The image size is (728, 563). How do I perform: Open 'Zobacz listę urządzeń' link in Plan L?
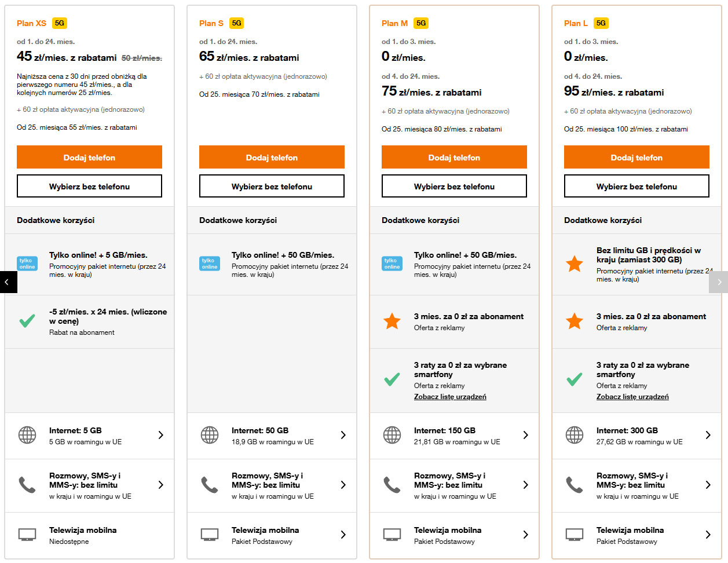632,397
